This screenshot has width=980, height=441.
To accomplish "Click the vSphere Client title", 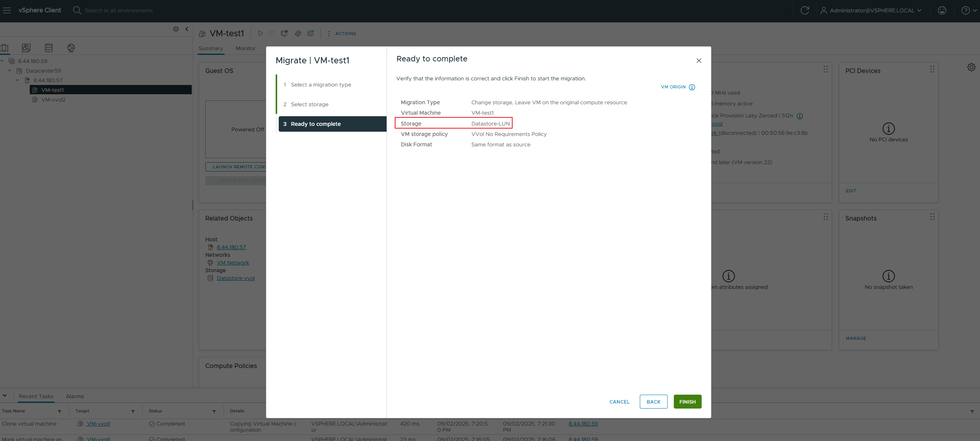I will pos(40,10).
